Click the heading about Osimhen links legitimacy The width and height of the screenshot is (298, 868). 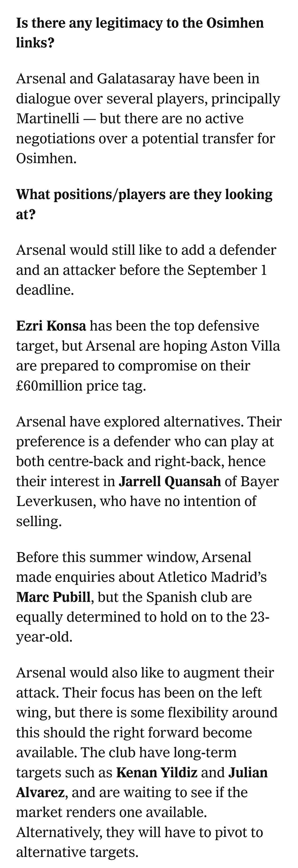click(140, 33)
